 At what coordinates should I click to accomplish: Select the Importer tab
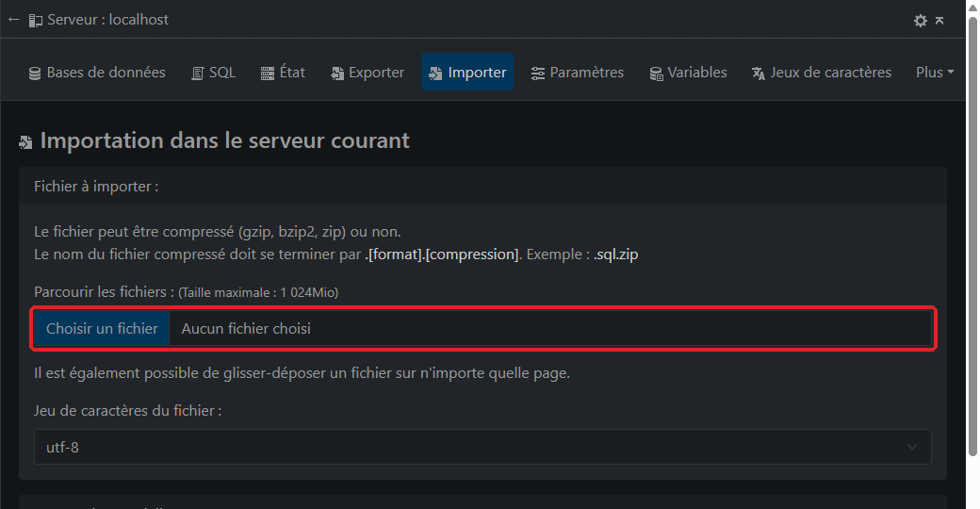pyautogui.click(x=467, y=73)
